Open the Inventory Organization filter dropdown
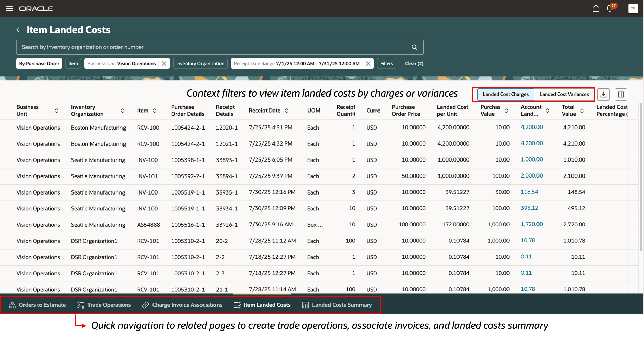This screenshot has width=644, height=338. 200,64
